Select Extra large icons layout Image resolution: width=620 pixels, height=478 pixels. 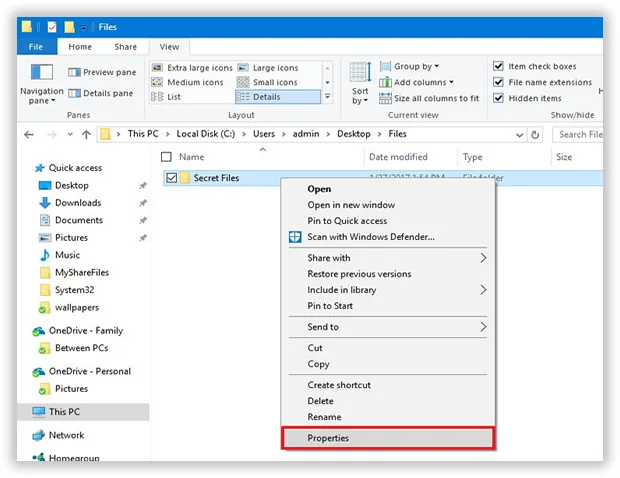click(x=160, y=67)
